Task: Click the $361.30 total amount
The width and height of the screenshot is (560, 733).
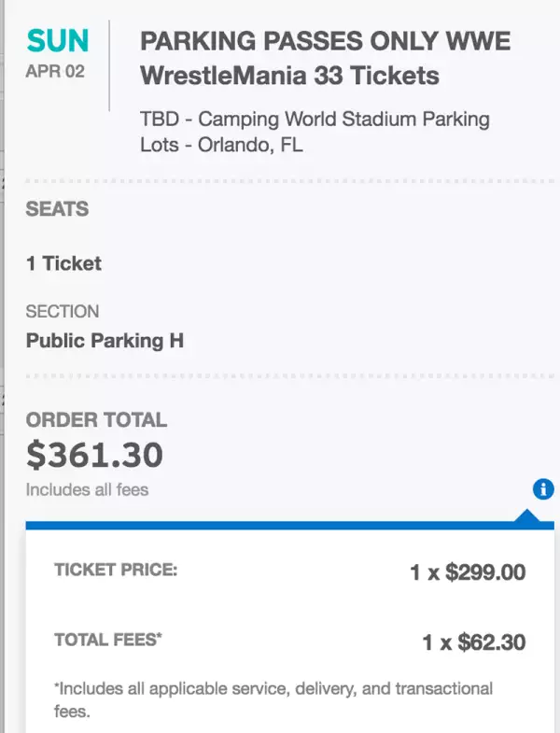Action: [x=94, y=456]
